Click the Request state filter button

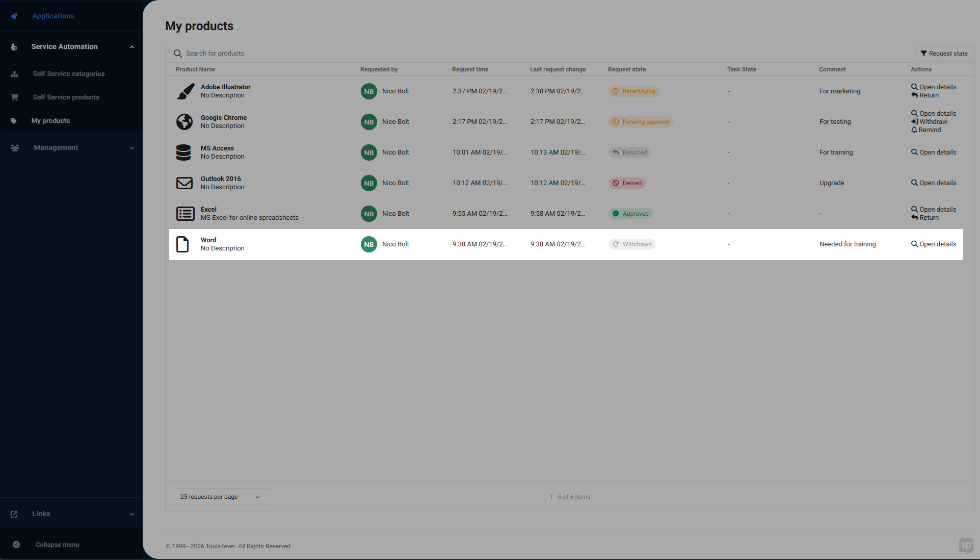tap(943, 53)
